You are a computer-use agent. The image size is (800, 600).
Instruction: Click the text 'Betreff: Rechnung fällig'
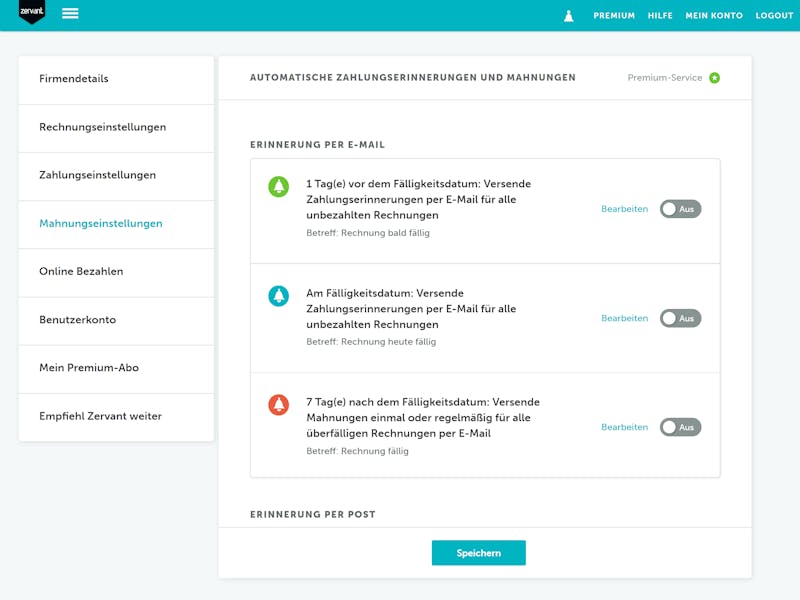[x=357, y=451]
